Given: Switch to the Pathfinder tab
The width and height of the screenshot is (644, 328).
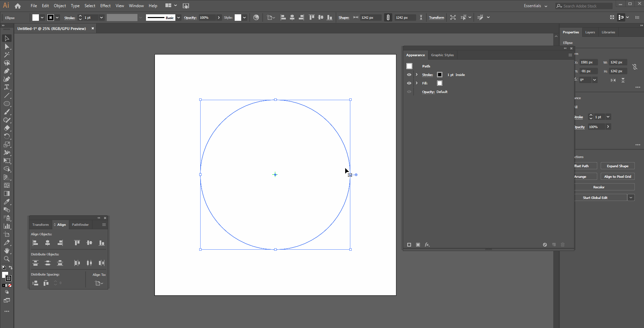Looking at the screenshot, I should [x=80, y=224].
